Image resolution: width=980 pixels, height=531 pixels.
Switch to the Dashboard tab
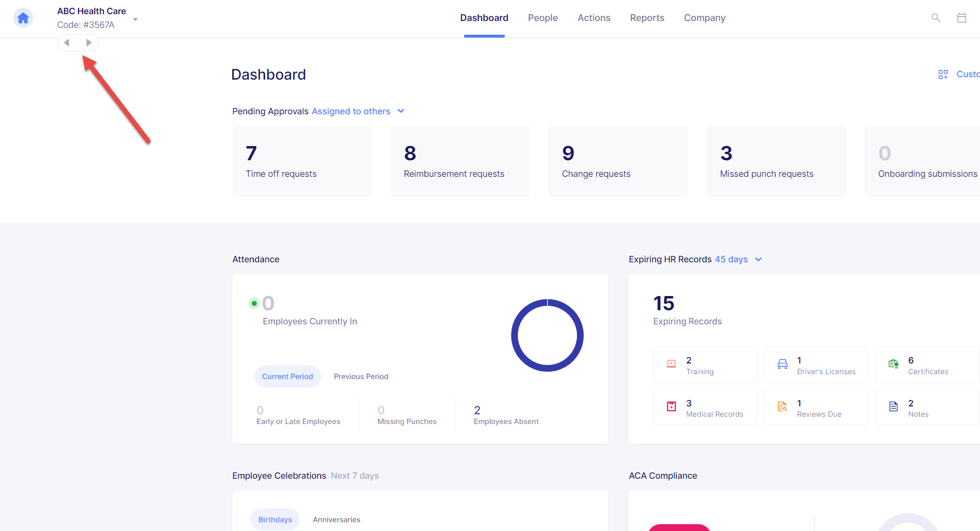click(484, 18)
